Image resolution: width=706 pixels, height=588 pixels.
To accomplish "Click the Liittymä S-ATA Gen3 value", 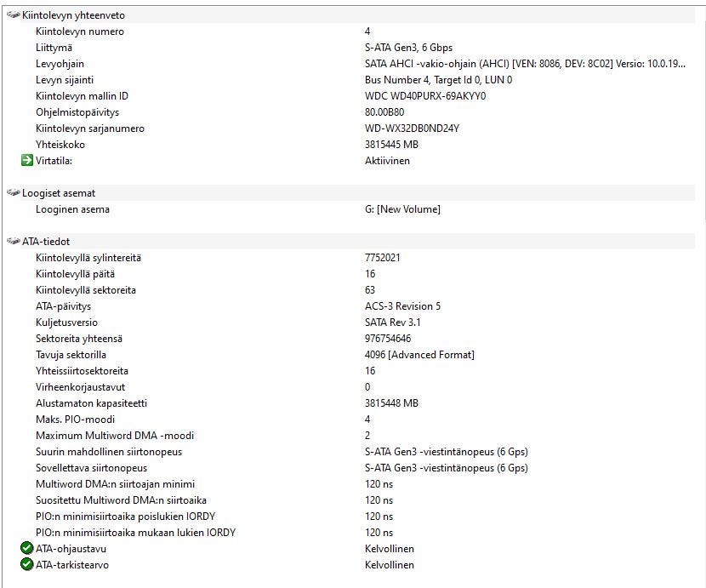I will pos(408,48).
